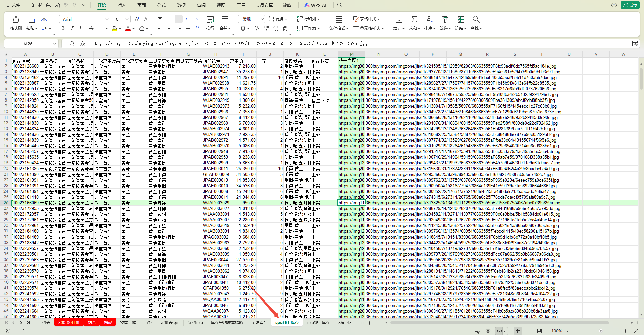
Task: Click the percent style icon
Action: point(257,29)
